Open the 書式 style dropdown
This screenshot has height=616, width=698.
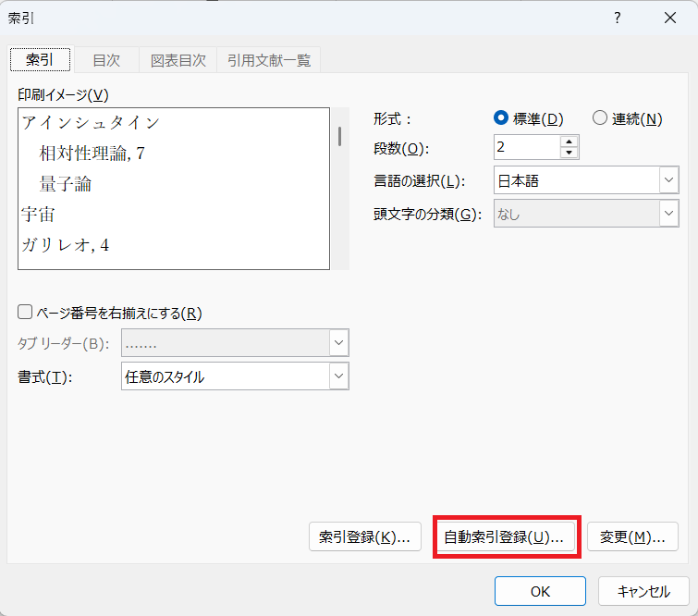tap(338, 376)
